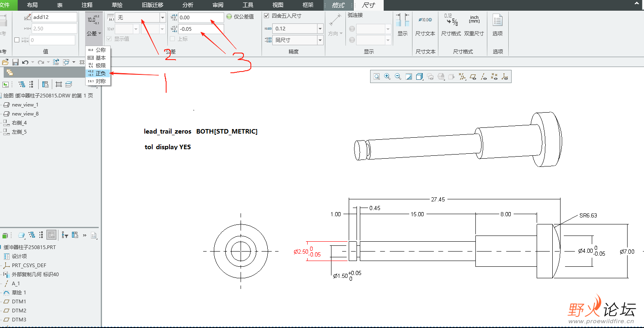Click the Open folder icon
Viewport: 644px width, 328px height.
(5, 62)
